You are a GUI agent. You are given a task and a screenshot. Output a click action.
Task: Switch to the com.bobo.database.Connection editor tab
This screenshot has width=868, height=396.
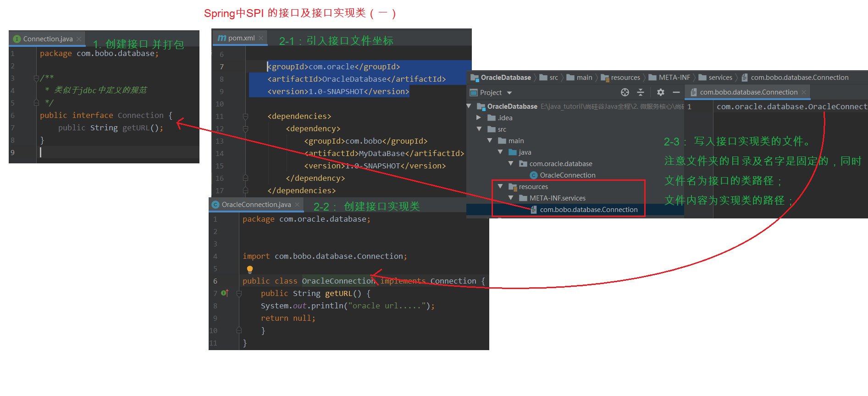coord(748,92)
